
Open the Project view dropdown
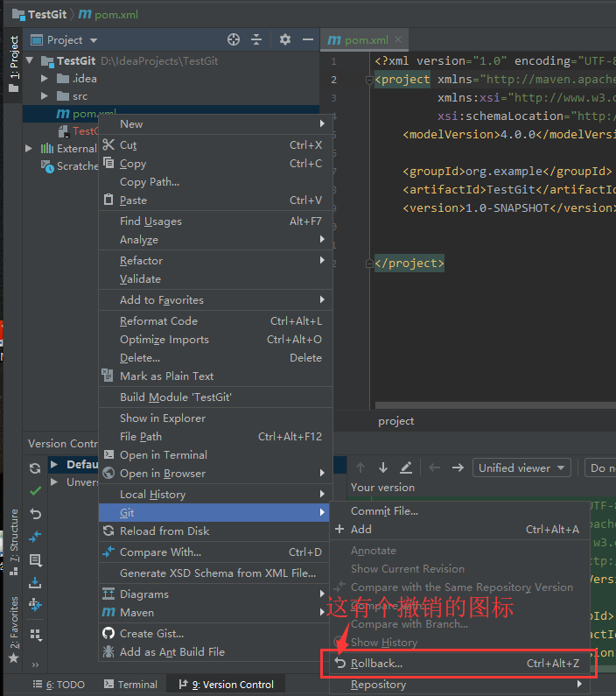click(x=64, y=40)
